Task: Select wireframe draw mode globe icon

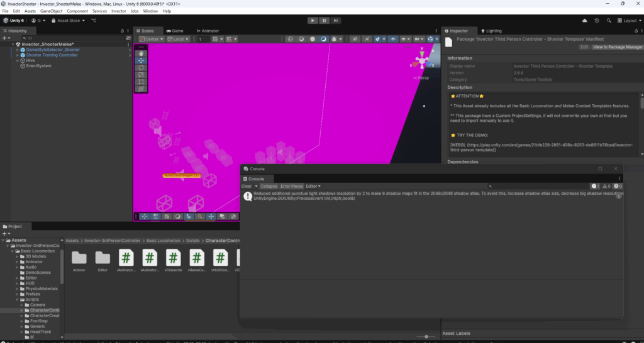Action: point(291,39)
